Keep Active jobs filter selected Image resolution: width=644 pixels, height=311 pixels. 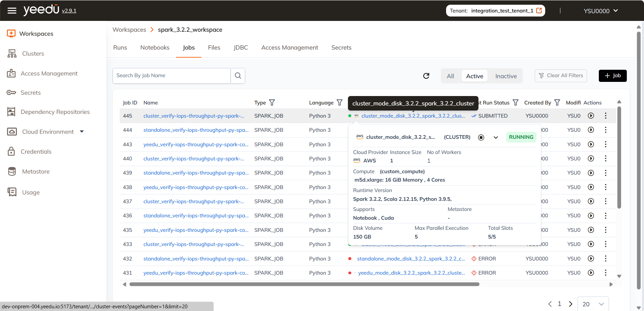474,76
